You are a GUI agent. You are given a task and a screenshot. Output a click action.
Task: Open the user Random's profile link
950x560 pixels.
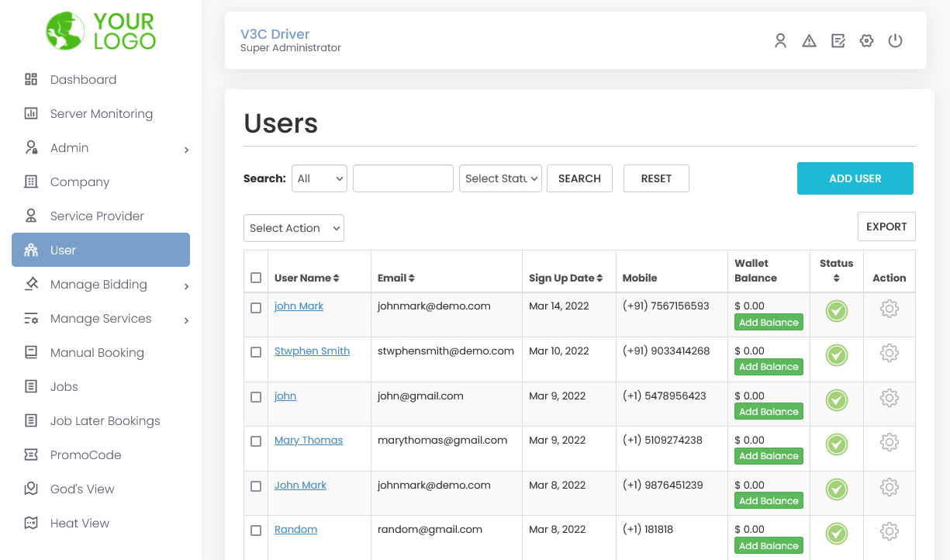[x=295, y=529]
